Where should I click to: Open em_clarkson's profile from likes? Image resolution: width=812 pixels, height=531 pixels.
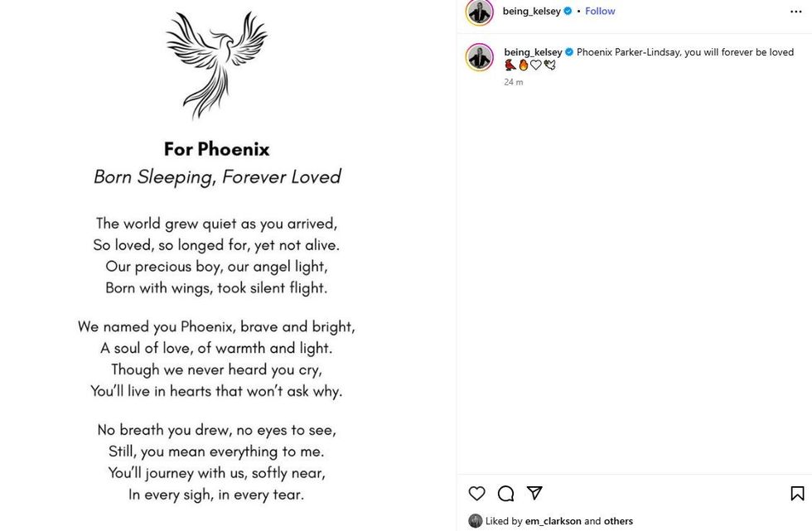(x=553, y=521)
